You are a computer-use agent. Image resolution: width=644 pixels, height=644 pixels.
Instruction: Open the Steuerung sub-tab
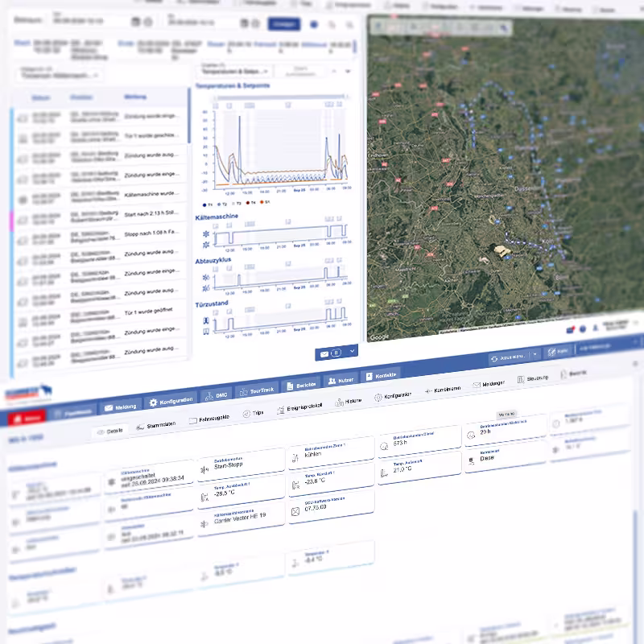(x=533, y=378)
